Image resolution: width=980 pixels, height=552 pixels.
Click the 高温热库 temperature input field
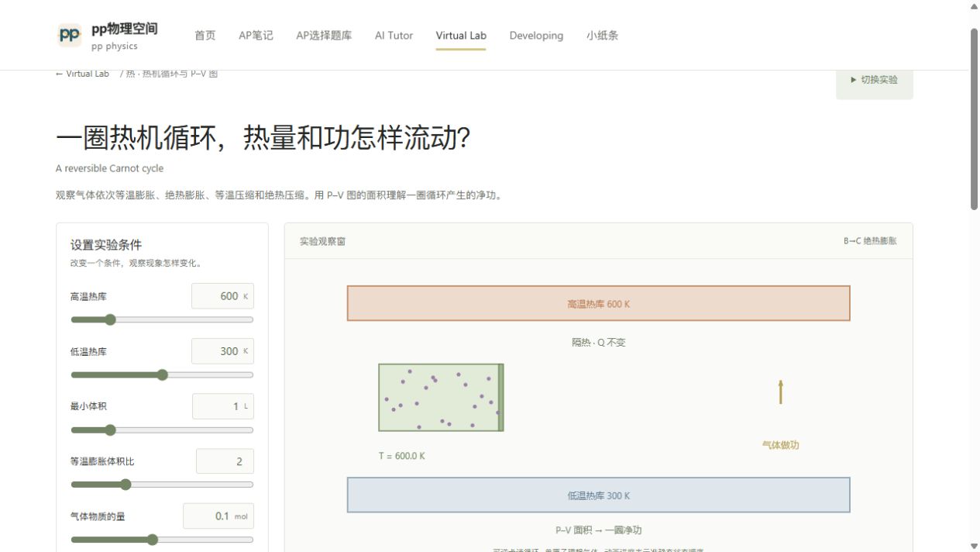coord(222,296)
